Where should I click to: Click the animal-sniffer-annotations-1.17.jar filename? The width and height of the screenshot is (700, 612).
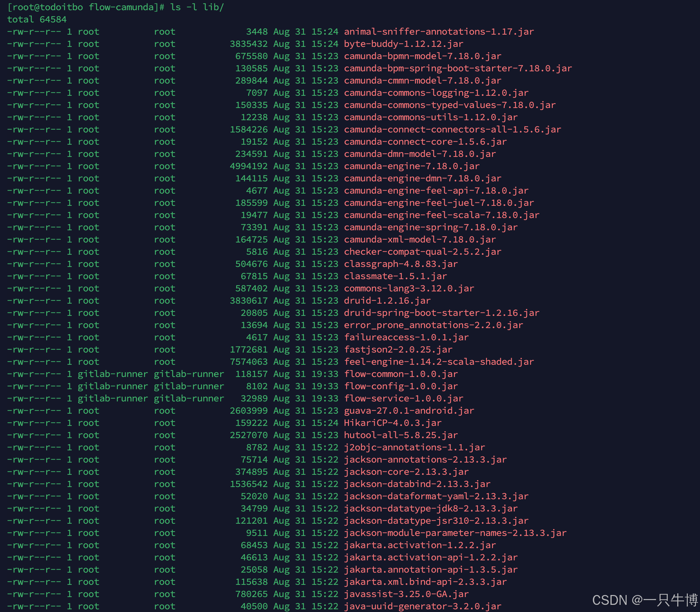439,32
